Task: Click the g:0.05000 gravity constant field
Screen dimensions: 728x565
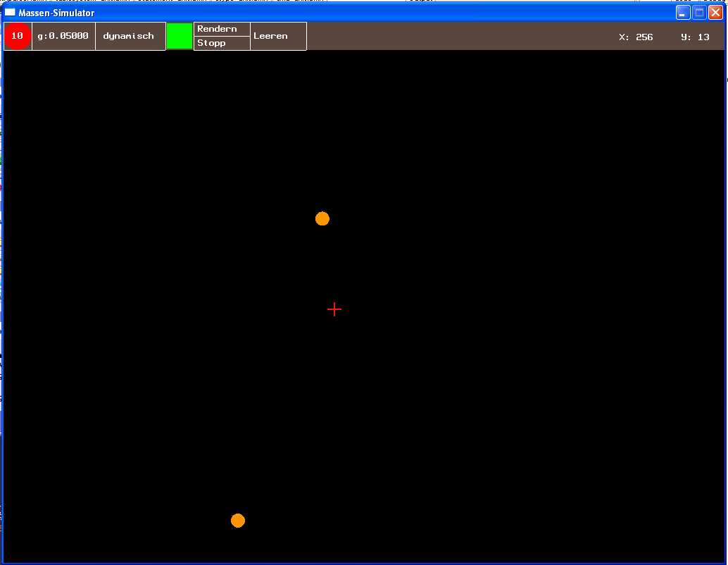Action: tap(63, 36)
